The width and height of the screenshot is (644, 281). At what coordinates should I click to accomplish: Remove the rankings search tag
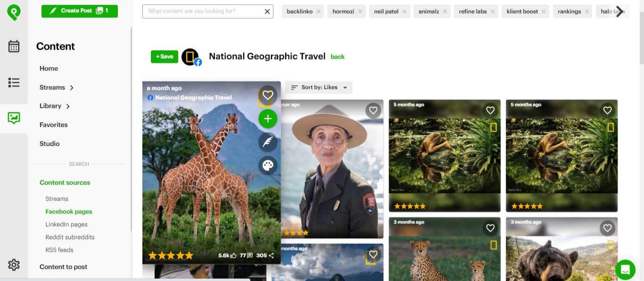click(587, 11)
